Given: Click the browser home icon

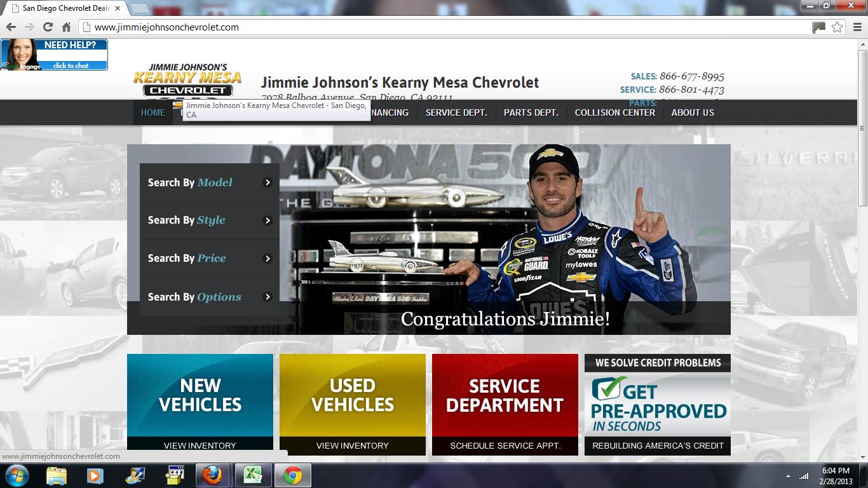Looking at the screenshot, I should pyautogui.click(x=66, y=27).
